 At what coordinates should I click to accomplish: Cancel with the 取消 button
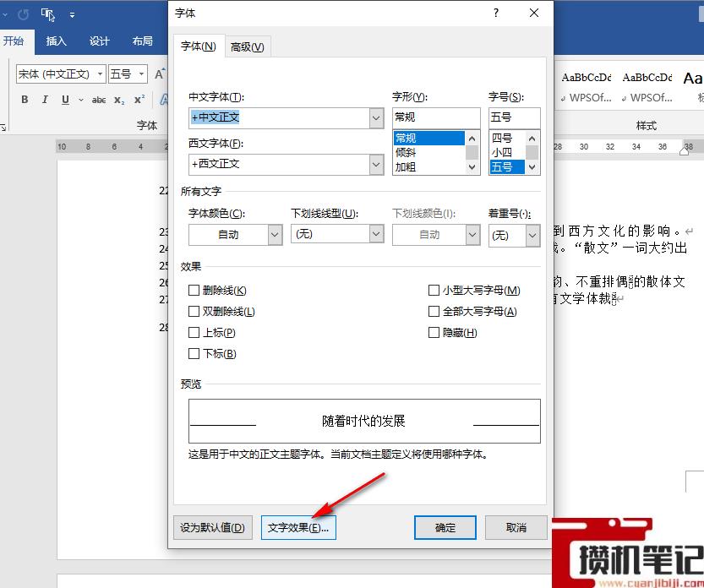[x=516, y=527]
